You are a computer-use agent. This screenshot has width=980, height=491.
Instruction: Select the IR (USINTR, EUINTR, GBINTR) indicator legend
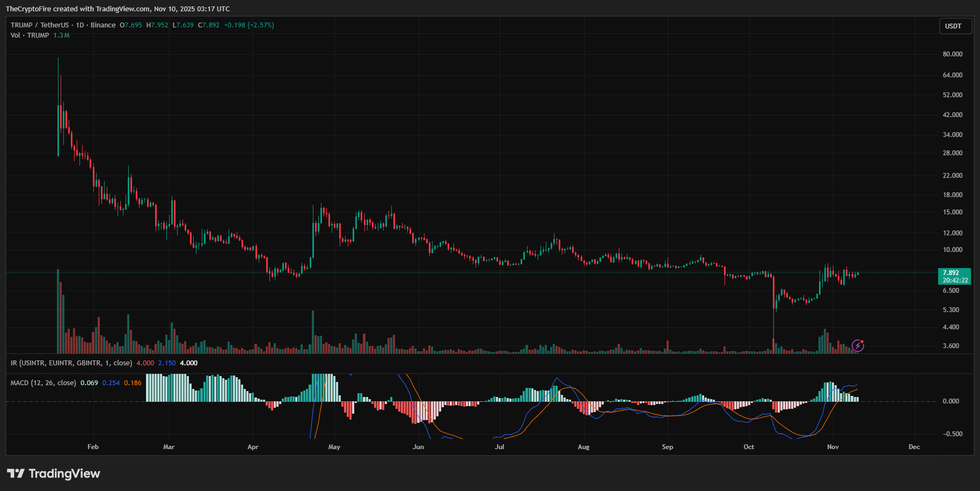[x=71, y=363]
